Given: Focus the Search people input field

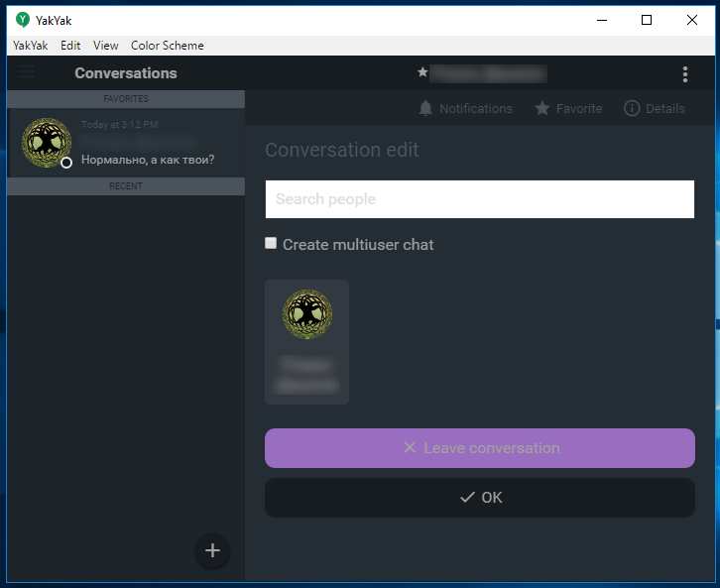Looking at the screenshot, I should pos(479,199).
